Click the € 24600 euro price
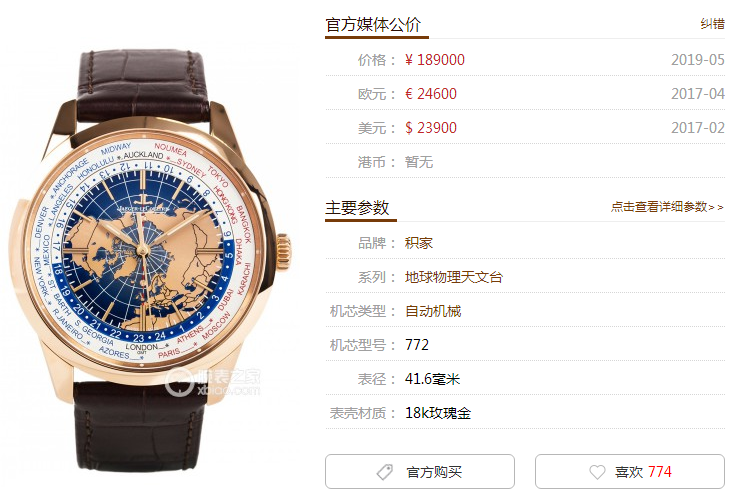 coord(431,94)
